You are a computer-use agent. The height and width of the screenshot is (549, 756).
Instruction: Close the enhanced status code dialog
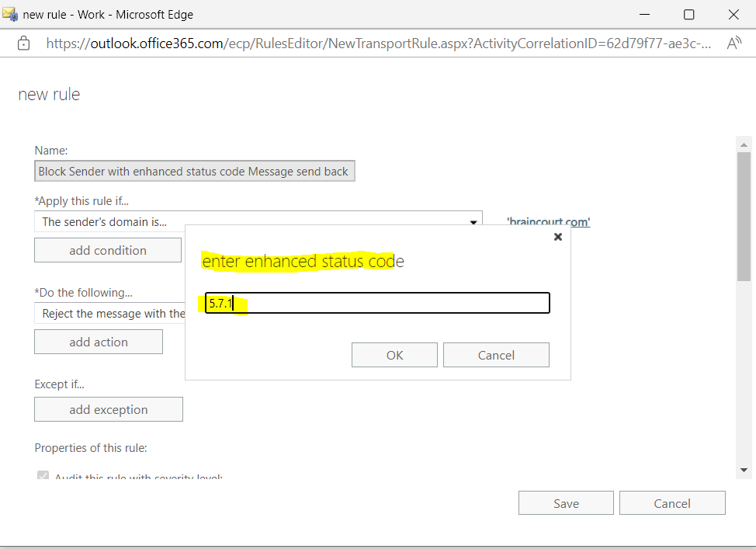[x=558, y=237]
